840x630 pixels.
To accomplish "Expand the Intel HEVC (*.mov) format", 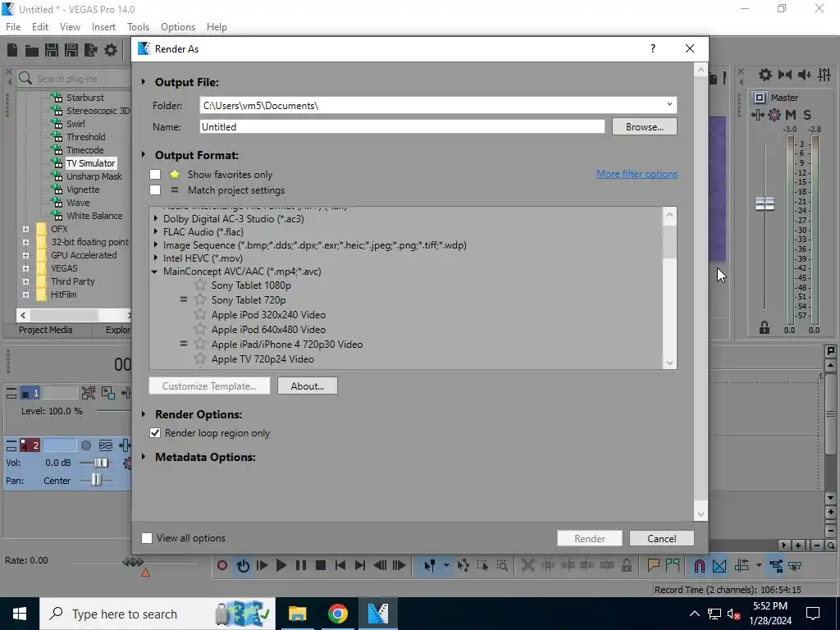I will click(x=155, y=258).
